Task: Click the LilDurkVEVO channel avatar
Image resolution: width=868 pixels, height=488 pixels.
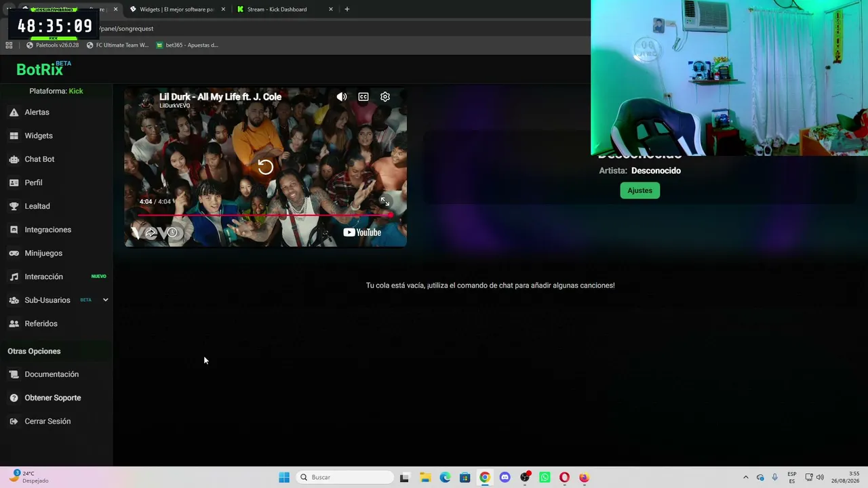Action: [144, 100]
